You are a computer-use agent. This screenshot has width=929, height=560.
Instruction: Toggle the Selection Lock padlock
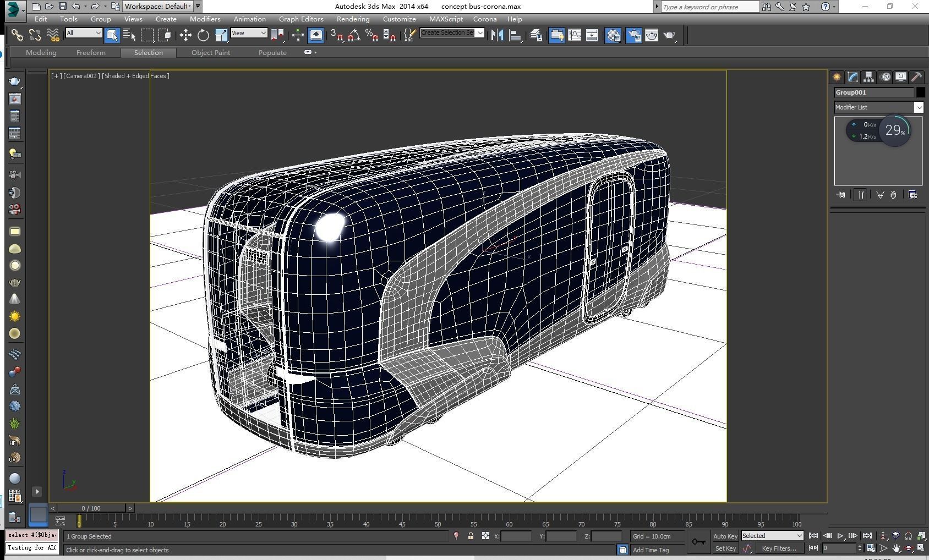471,536
